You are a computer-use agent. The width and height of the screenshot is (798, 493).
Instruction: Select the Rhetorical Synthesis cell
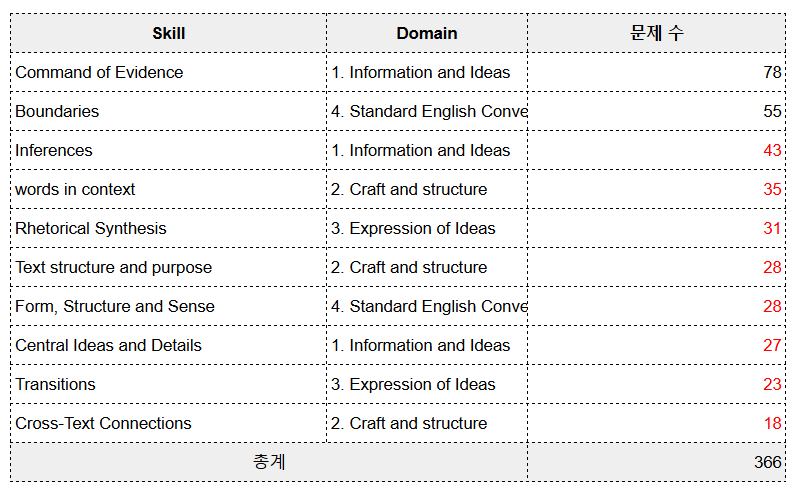(x=168, y=228)
